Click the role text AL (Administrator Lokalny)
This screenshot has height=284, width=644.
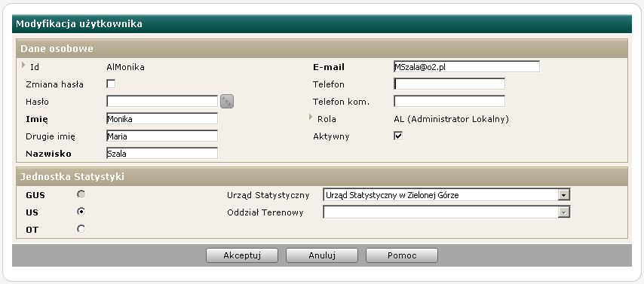452,119
